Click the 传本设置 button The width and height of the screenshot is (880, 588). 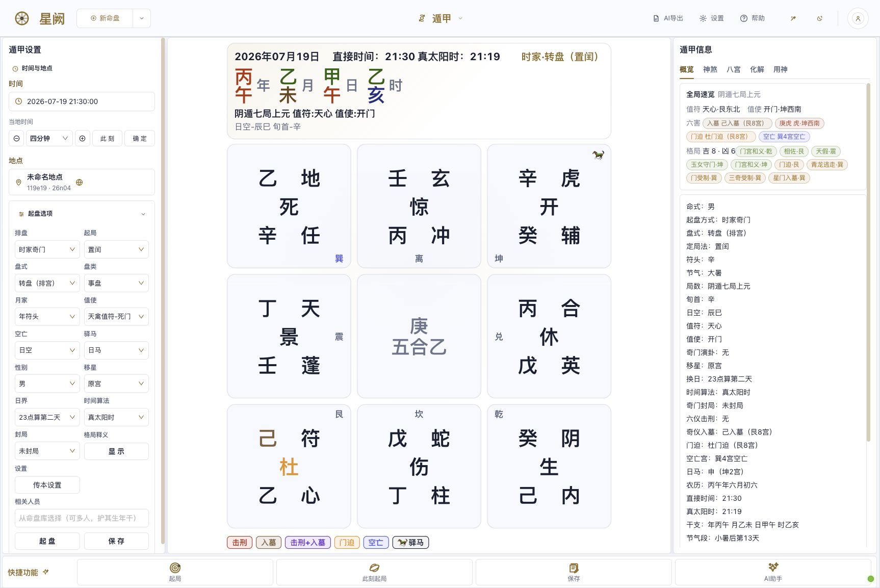pyautogui.click(x=47, y=485)
